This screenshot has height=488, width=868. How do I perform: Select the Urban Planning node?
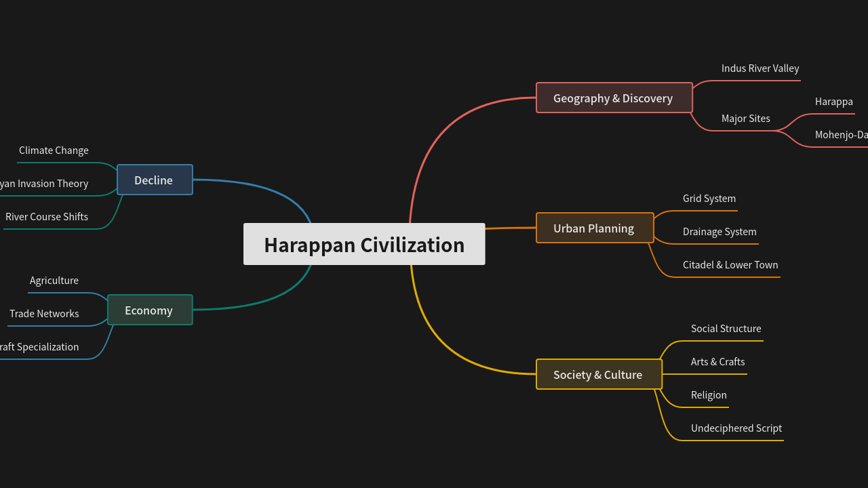(594, 228)
